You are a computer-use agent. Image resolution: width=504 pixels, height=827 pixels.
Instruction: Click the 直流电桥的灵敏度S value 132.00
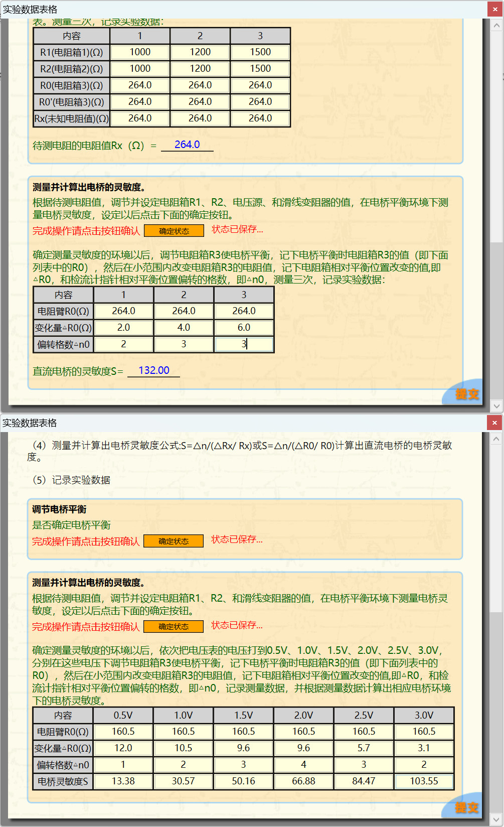[x=153, y=371]
